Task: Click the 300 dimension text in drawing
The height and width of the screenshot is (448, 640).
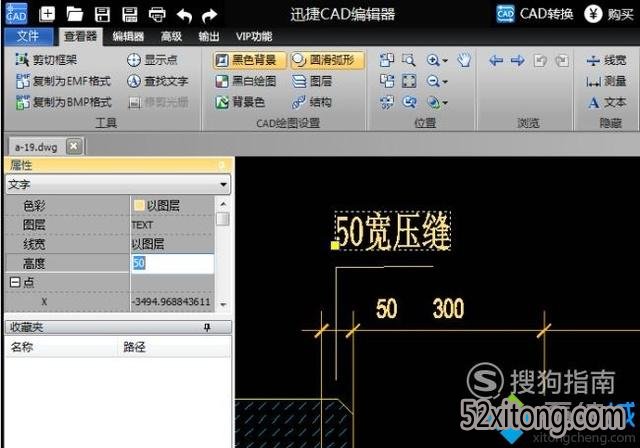Action: click(x=448, y=308)
